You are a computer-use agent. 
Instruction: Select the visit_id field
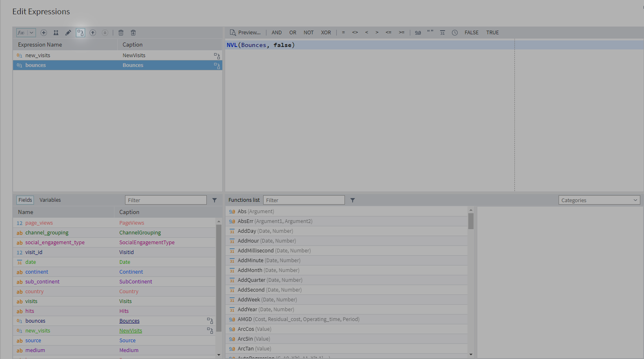114,252
